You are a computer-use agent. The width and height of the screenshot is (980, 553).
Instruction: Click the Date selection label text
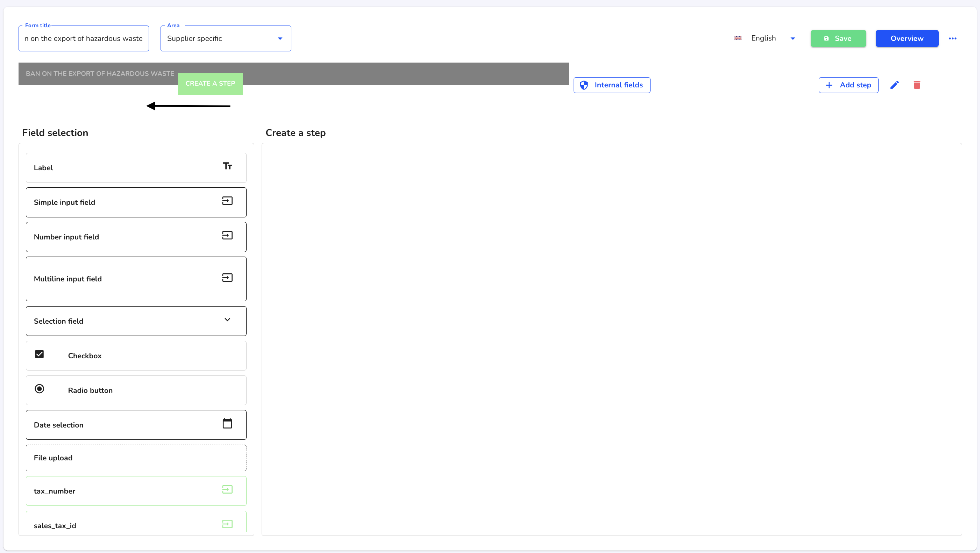pyautogui.click(x=59, y=425)
